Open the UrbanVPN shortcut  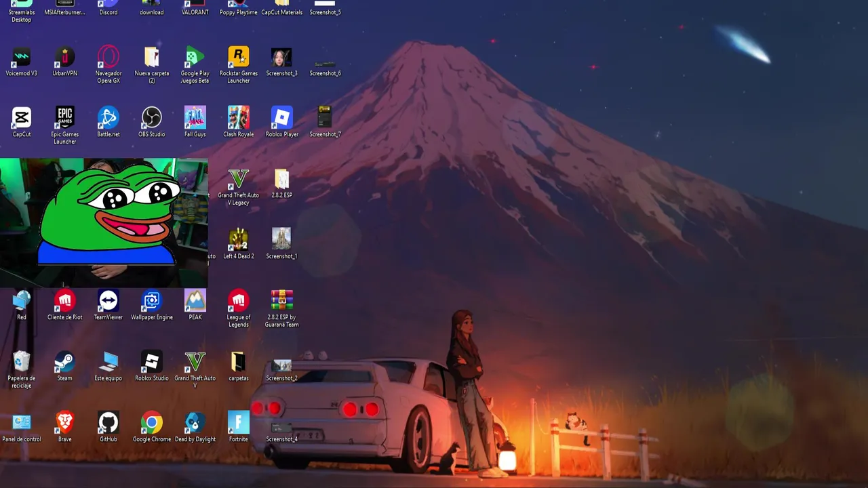point(65,61)
